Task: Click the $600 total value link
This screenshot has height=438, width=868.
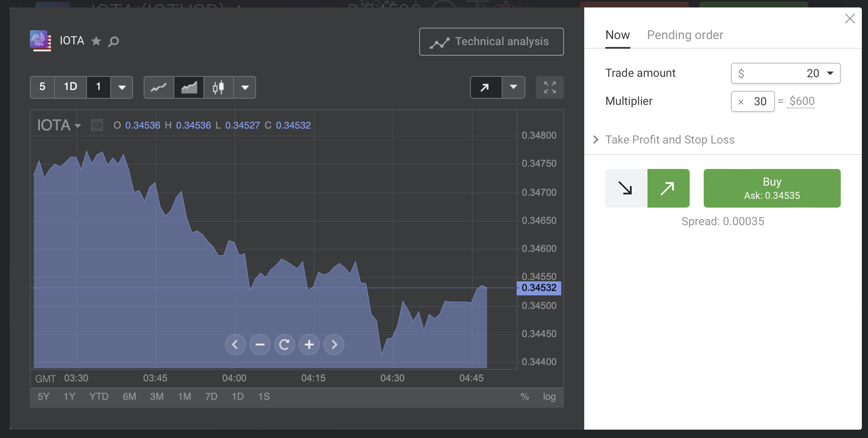Action: 802,101
